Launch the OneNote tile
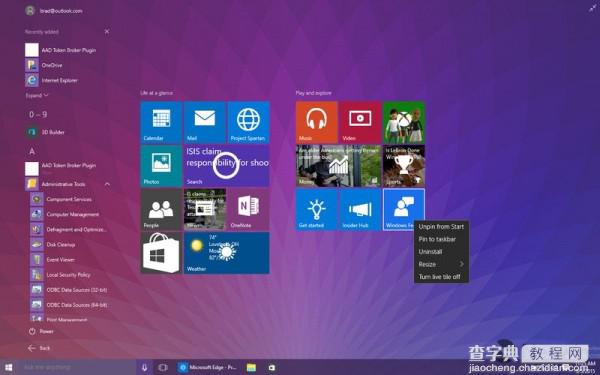This screenshot has width=600, height=375. pyautogui.click(x=248, y=209)
